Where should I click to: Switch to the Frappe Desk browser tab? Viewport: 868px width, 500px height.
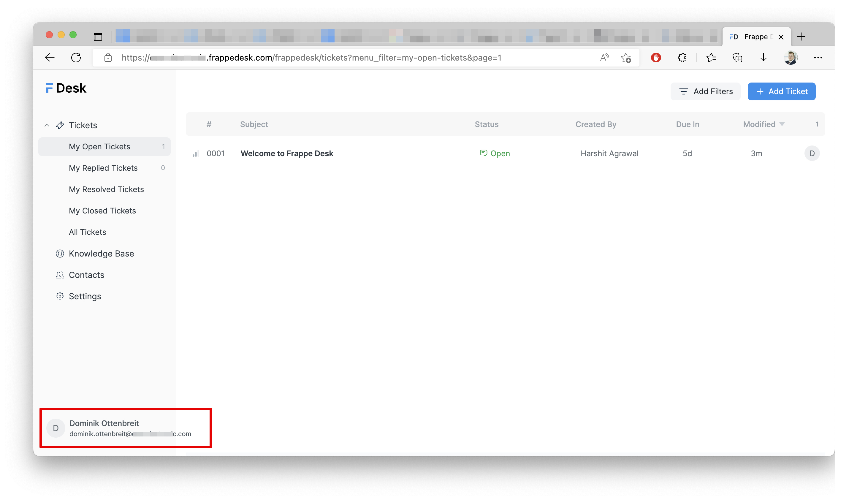tap(755, 37)
